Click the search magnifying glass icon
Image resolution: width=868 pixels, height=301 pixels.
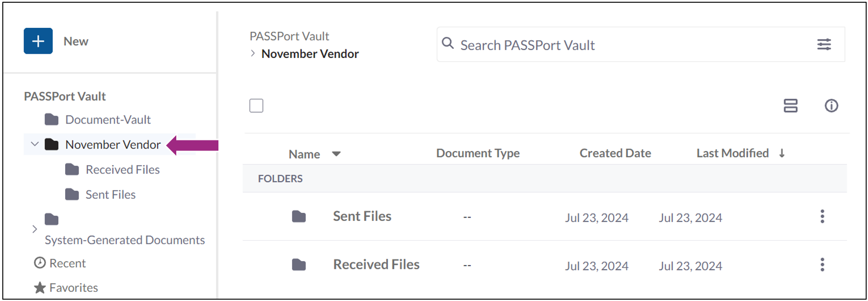pyautogui.click(x=448, y=43)
